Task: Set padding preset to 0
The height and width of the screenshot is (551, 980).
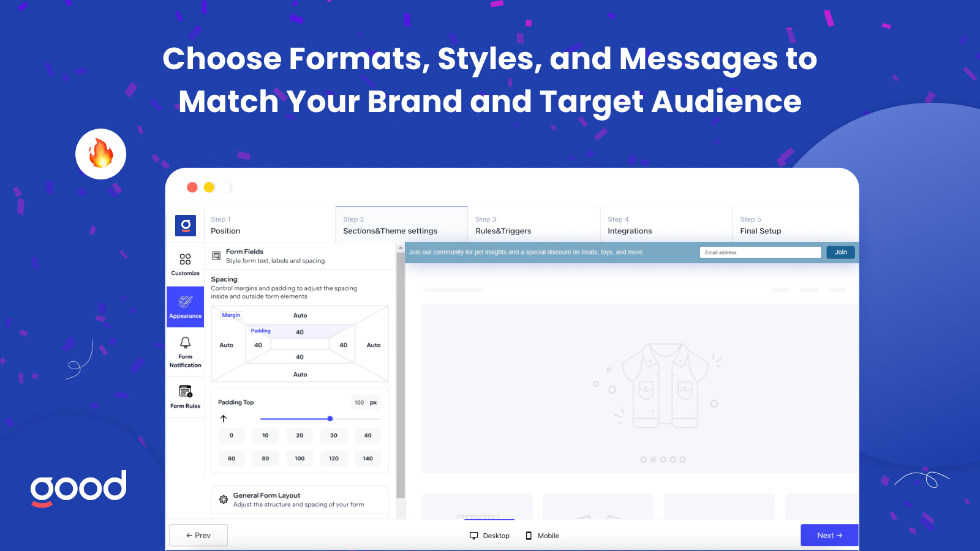Action: pyautogui.click(x=232, y=435)
